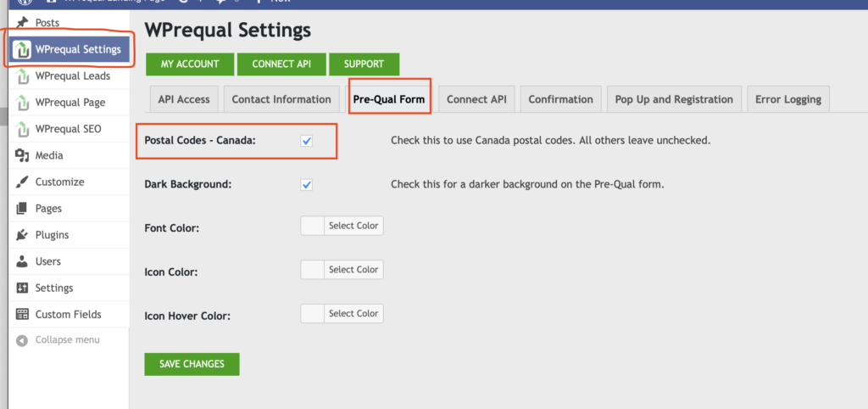This screenshot has width=868, height=409.
Task: Click the 'Check this for a darker background' description
Action: click(x=527, y=184)
